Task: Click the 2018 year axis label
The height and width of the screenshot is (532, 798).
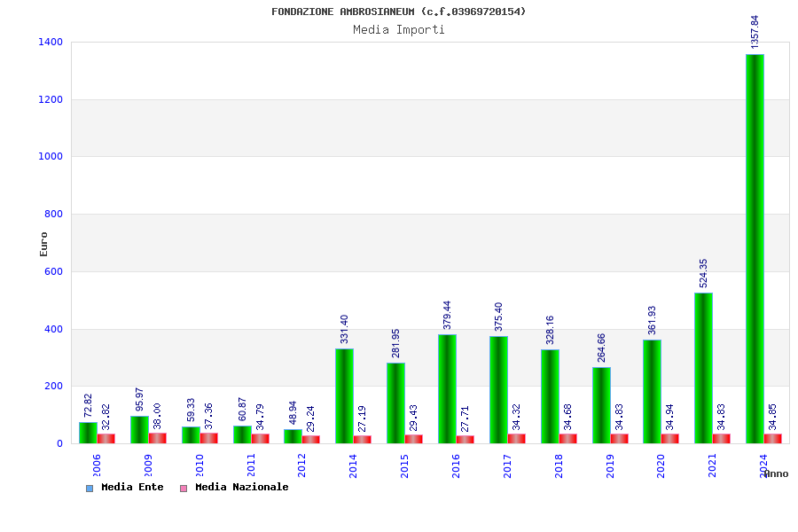Action: coord(559,465)
